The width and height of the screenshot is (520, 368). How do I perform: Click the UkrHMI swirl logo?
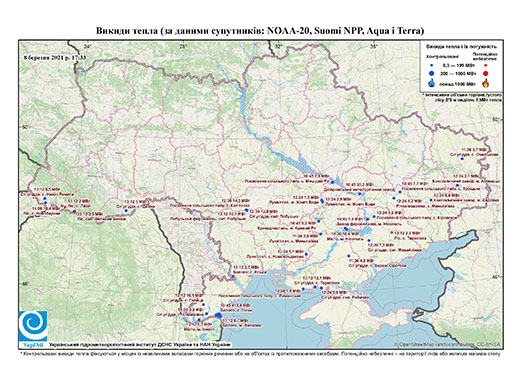pyautogui.click(x=33, y=326)
